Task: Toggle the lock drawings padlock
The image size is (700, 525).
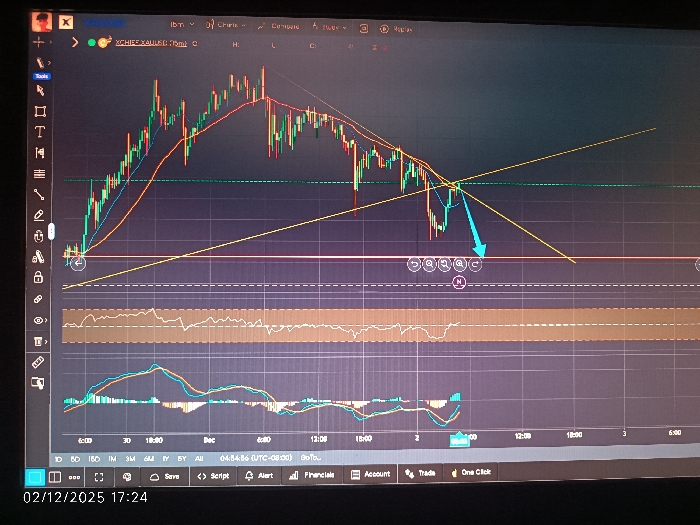Action: (38, 277)
